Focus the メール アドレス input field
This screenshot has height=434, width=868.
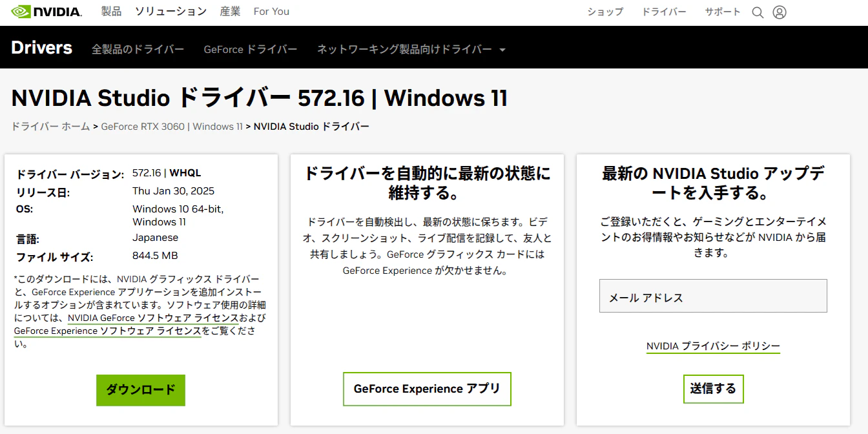point(713,296)
